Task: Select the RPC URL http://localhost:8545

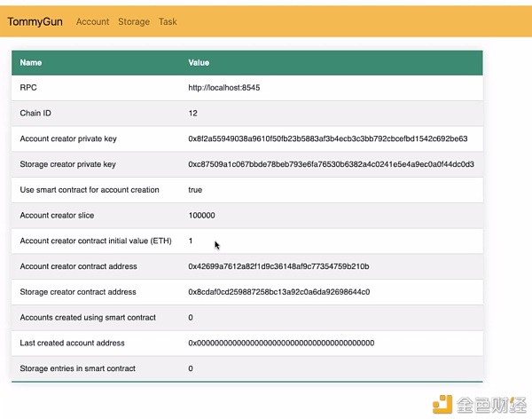Action: tap(223, 88)
